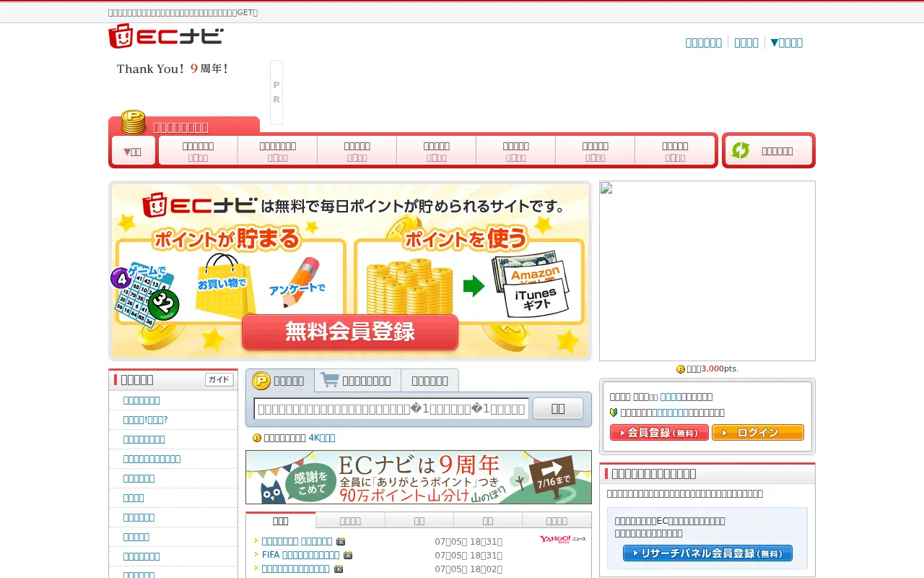This screenshot has height=578, width=924.
Task: Click the 3,000pts. text under the ad
Action: pyautogui.click(x=720, y=369)
